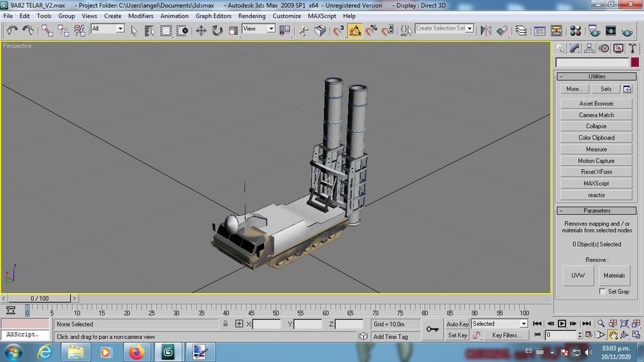Toggle Absolute/Offset transform type-in mode
The width and height of the screenshot is (644, 362).
(x=239, y=324)
